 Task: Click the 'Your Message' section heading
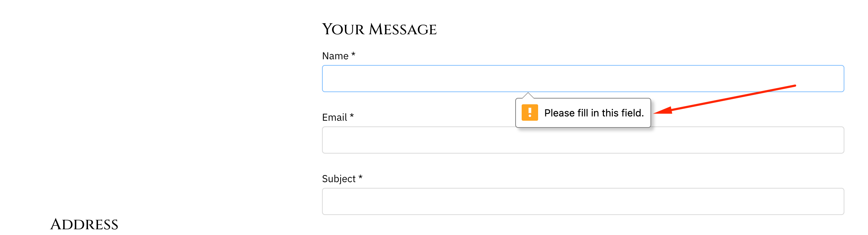[379, 29]
